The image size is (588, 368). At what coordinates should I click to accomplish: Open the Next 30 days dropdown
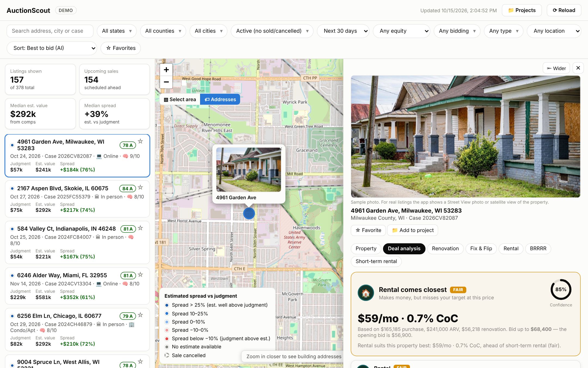[x=343, y=31]
